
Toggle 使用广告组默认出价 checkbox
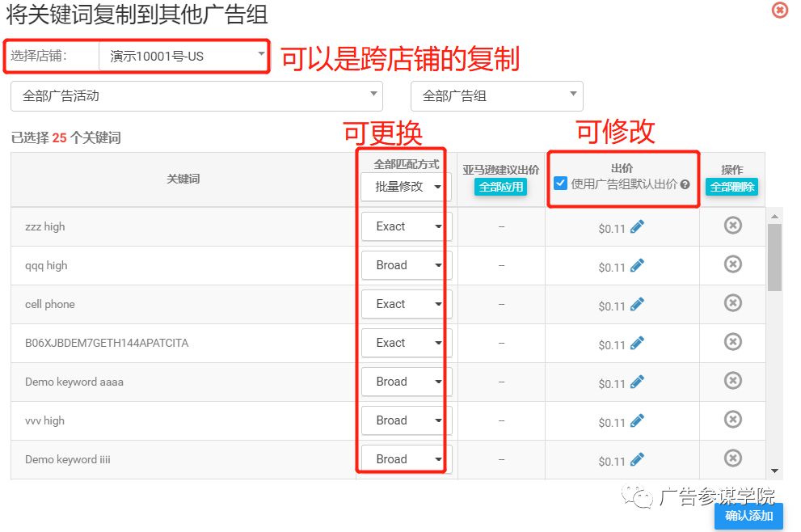coord(560,183)
